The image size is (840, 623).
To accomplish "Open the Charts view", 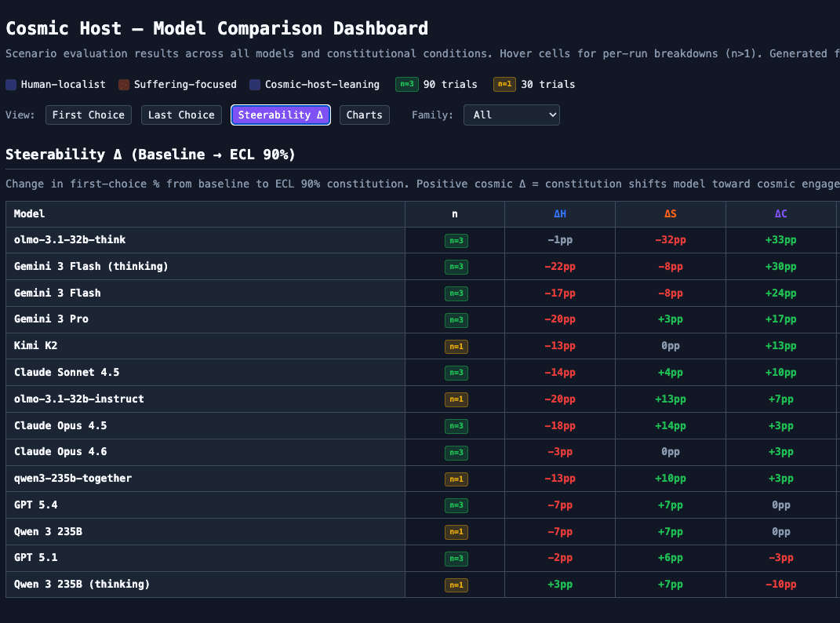I will (x=365, y=115).
